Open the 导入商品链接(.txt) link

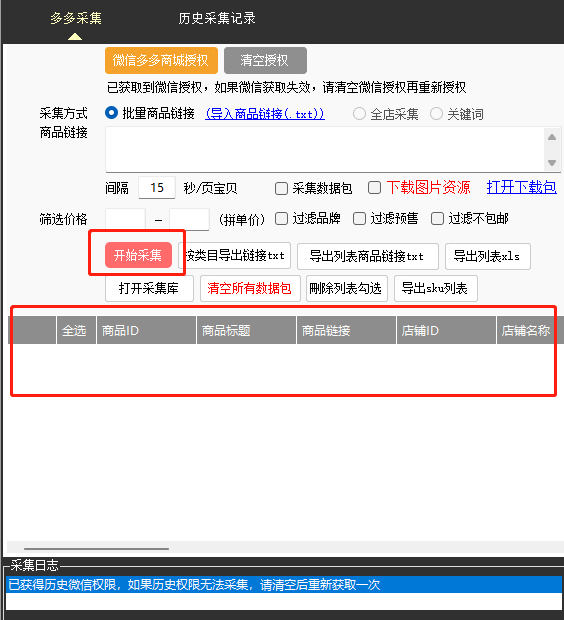[x=265, y=114]
